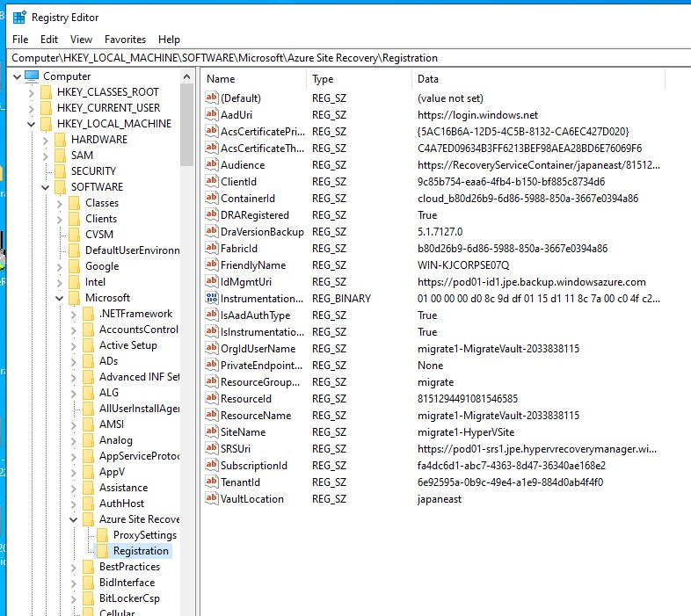Click the Instrumentation binary value icon
Image resolution: width=691 pixels, height=616 pixels.
pyautogui.click(x=212, y=298)
